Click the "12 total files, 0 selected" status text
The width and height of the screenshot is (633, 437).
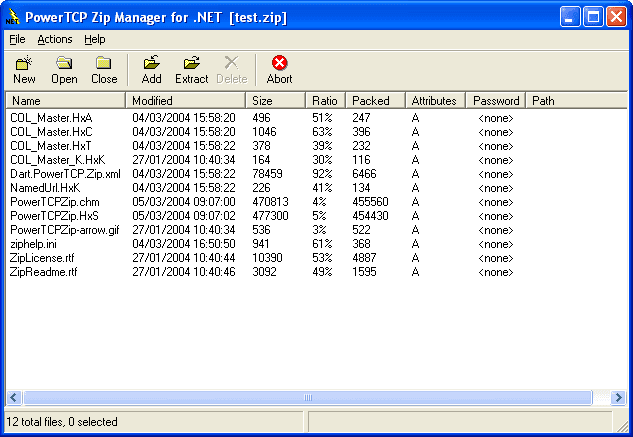[62, 422]
